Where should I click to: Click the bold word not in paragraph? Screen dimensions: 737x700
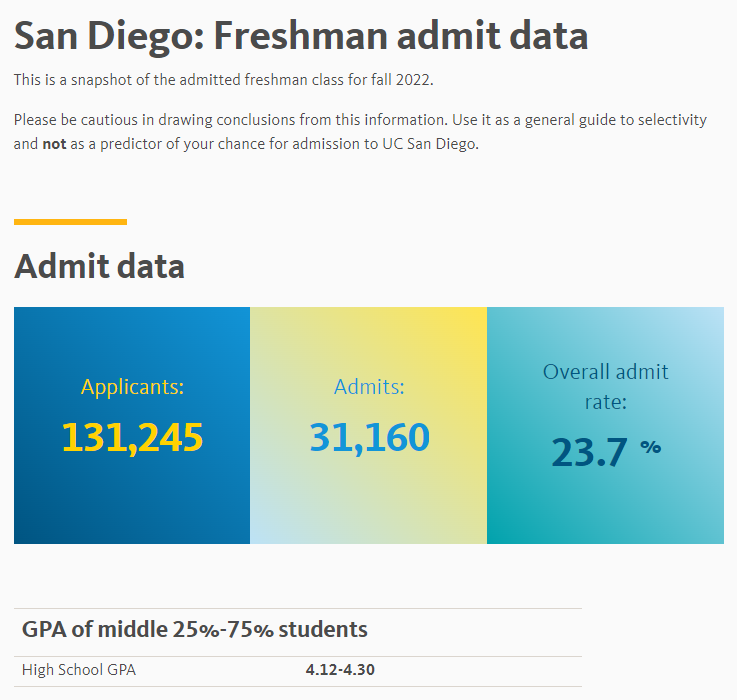click(x=54, y=144)
